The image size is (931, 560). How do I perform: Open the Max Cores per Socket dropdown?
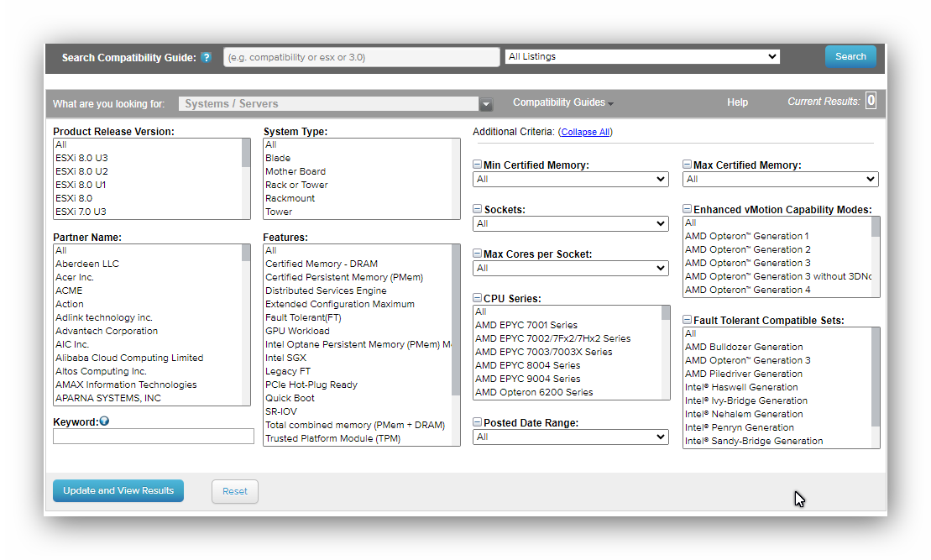(571, 269)
